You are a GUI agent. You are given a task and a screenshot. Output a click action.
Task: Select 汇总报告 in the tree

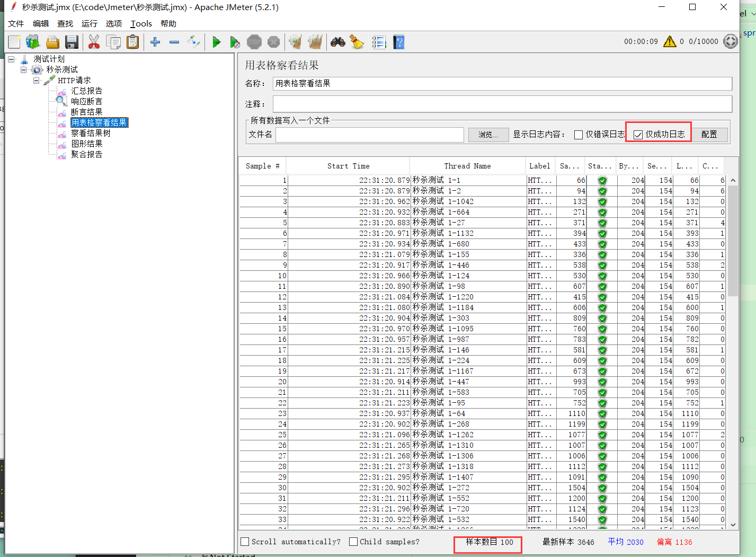coord(87,91)
